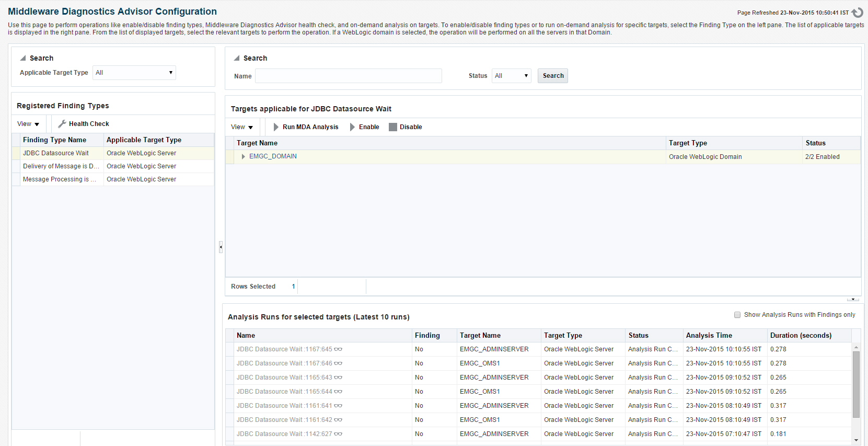Toggle Show Analysis Runs with Findings only
This screenshot has width=868, height=446.
(737, 315)
